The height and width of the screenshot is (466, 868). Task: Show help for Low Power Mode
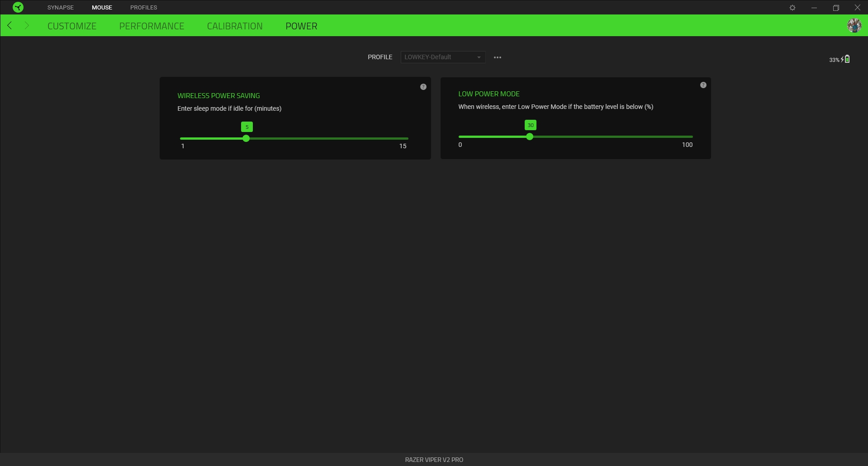[703, 85]
